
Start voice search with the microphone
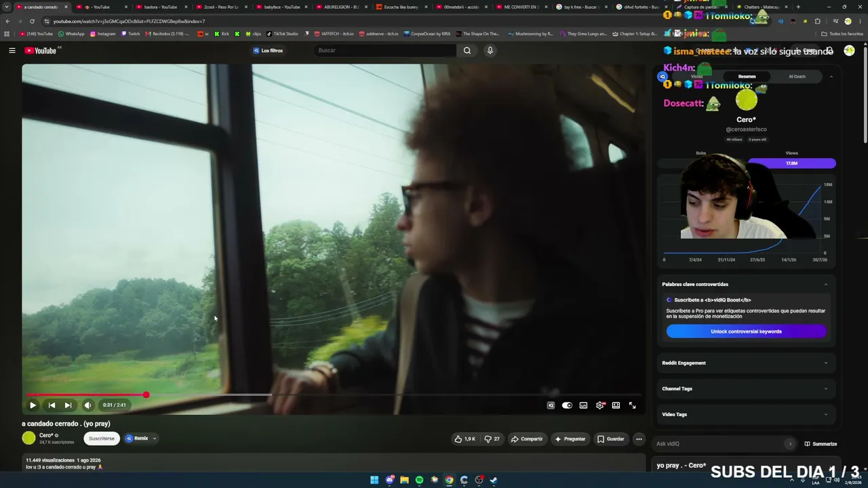[490, 51]
